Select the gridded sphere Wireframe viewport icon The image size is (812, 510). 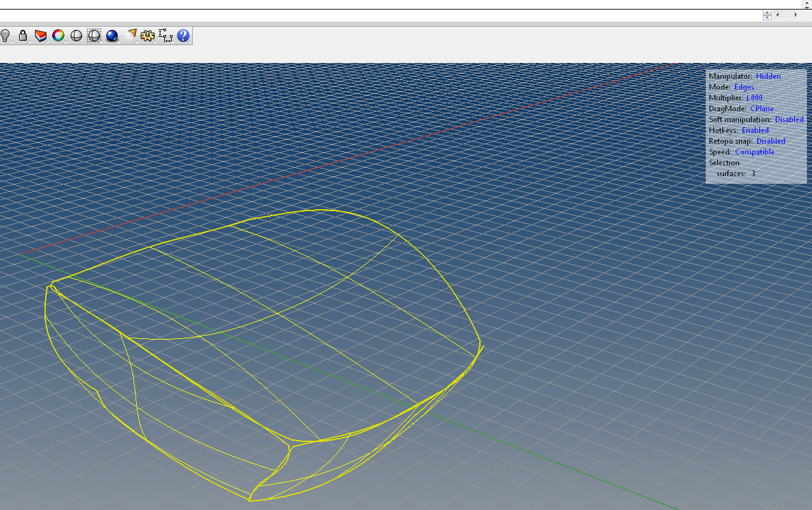point(94,36)
